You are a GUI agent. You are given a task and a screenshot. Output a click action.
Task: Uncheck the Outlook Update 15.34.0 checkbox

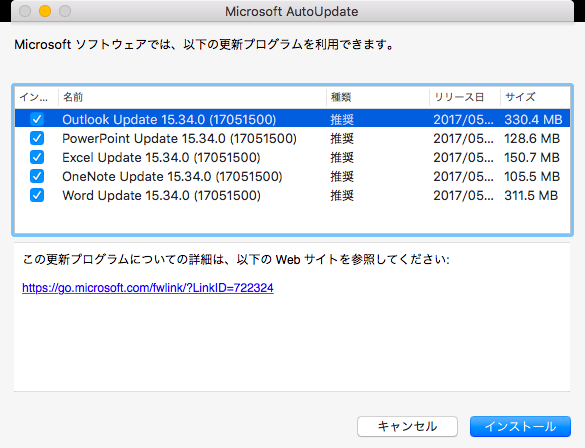(37, 119)
